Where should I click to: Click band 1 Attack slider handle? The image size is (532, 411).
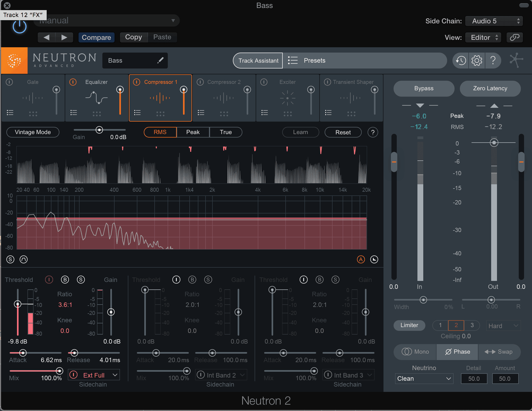[23, 353]
